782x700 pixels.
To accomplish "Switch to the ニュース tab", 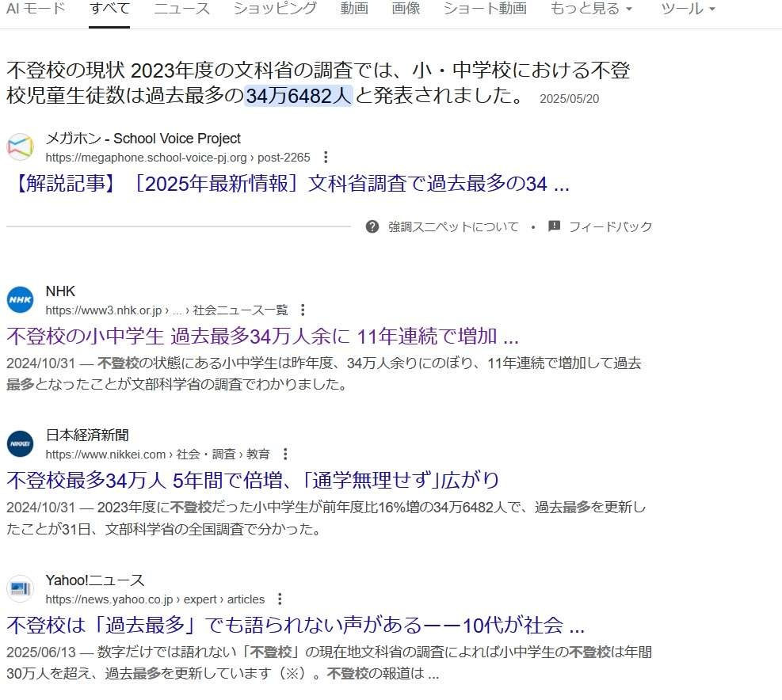I will click(181, 9).
